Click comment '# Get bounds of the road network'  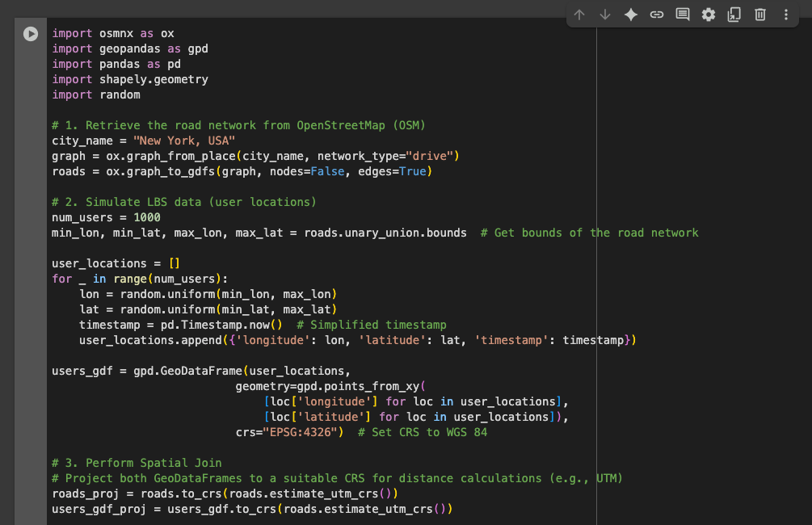tap(590, 233)
